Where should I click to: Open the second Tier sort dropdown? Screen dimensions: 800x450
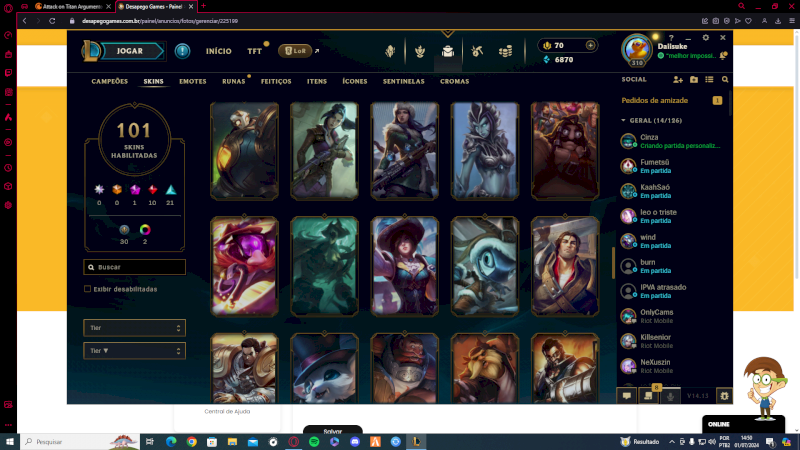coord(135,351)
